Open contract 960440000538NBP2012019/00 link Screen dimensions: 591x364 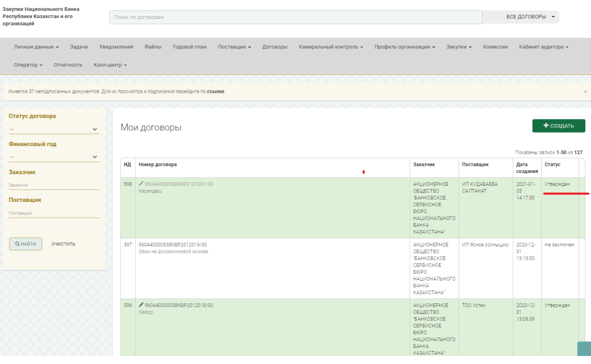click(173, 245)
